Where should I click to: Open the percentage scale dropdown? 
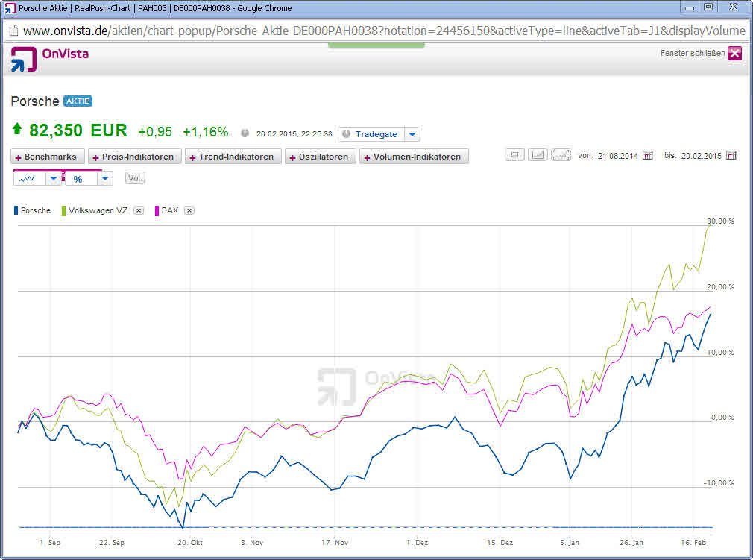pos(104,178)
